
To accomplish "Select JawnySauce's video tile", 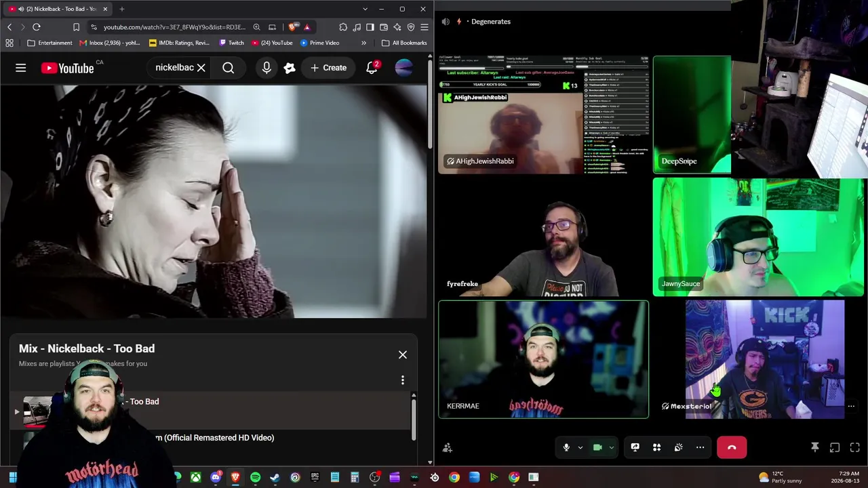I will (759, 237).
